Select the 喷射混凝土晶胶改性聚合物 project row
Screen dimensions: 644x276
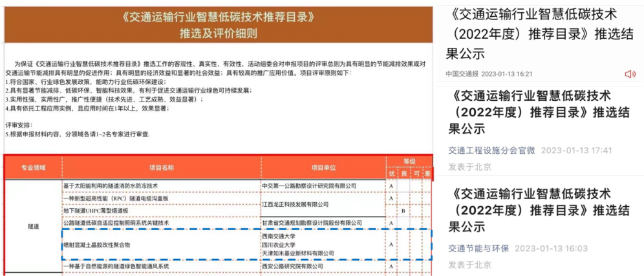(96, 244)
